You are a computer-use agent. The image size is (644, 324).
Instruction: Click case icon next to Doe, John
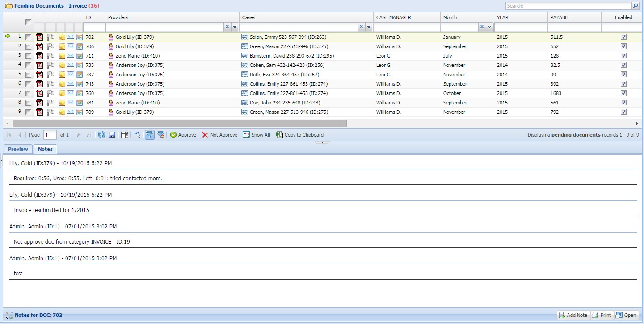244,103
